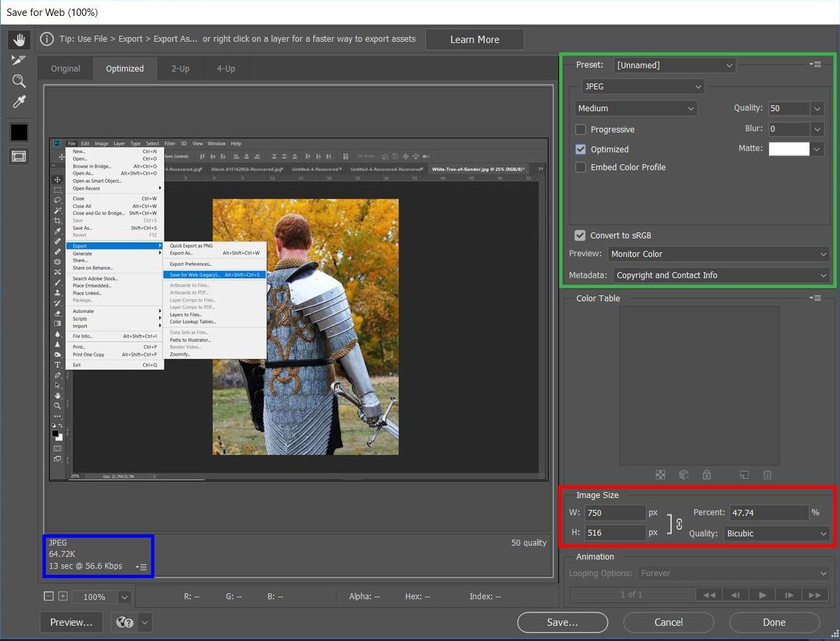Switch to the 2-Up tab
Viewport: 840px width, 641px height.
coord(180,68)
